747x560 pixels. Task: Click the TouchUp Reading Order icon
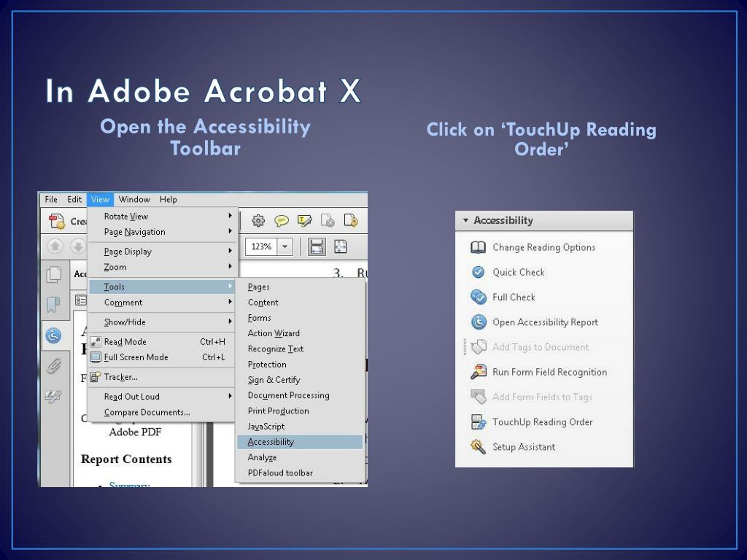pos(479,422)
